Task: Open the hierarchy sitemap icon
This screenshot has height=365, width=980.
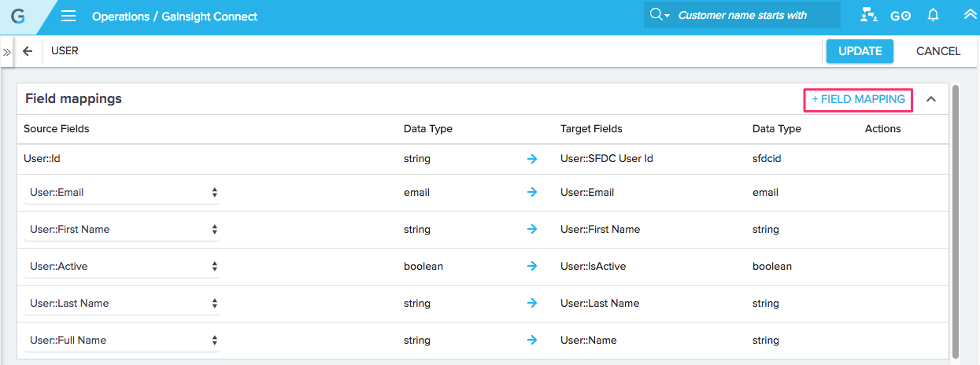Action: pyautogui.click(x=869, y=15)
